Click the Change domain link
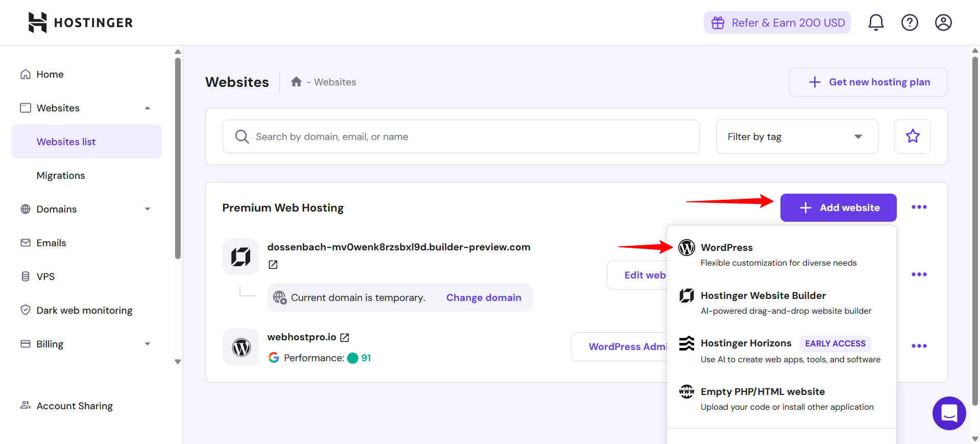This screenshot has width=980, height=444. coord(484,297)
